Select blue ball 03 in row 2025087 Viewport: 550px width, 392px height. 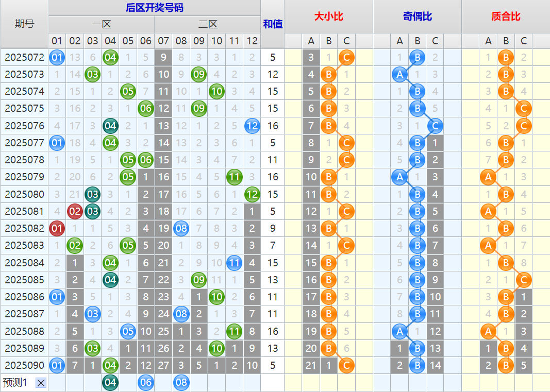coord(93,314)
